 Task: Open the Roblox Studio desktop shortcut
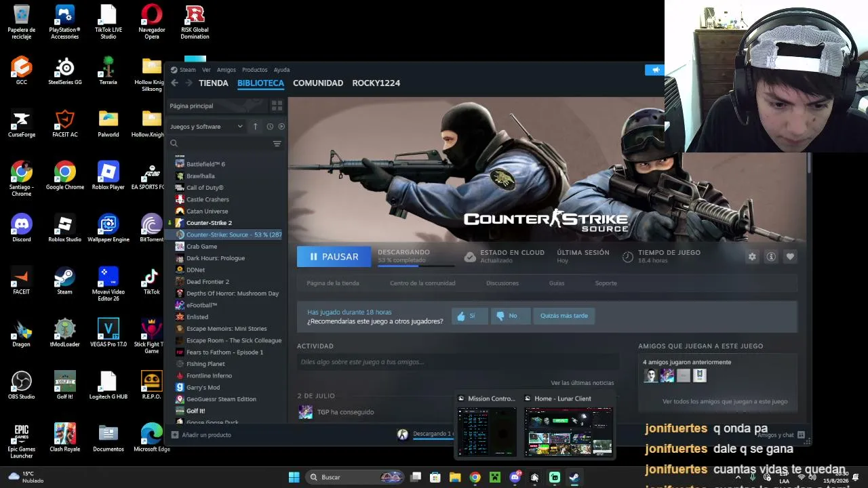click(x=64, y=228)
